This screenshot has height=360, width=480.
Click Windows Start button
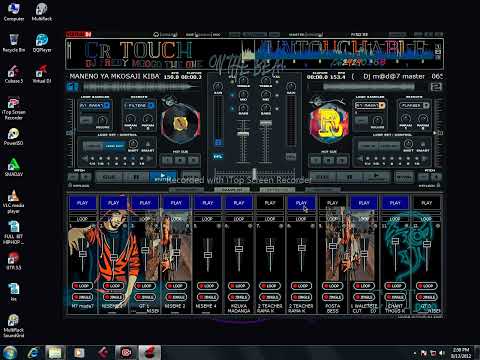click(x=10, y=353)
